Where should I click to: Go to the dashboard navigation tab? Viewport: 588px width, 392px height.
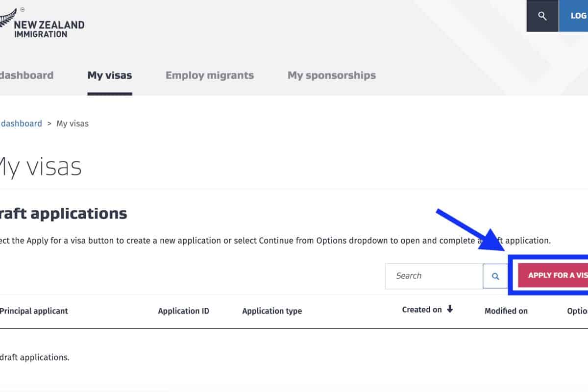point(26,75)
